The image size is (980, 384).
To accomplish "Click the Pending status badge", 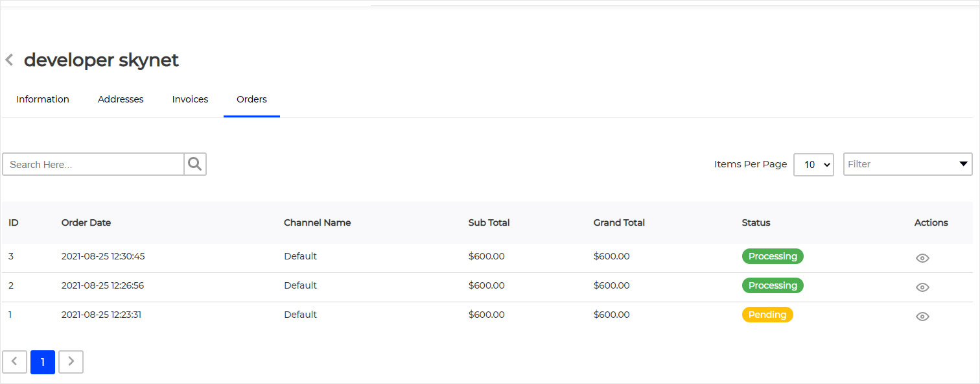I will tap(767, 315).
